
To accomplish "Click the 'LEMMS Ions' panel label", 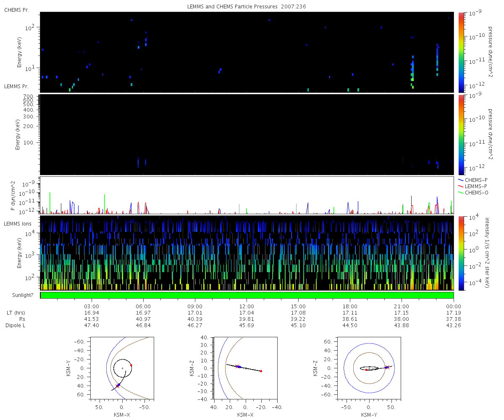I will (x=18, y=223).
